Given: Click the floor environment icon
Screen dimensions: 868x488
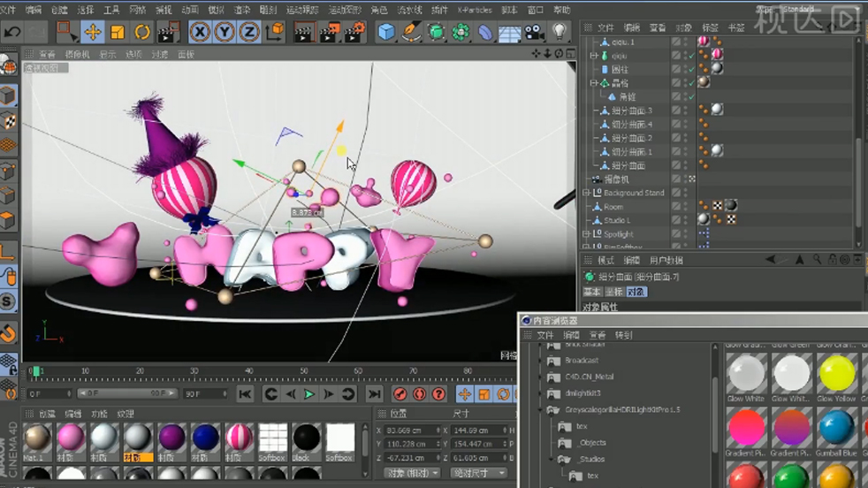Looking at the screenshot, I should [509, 34].
